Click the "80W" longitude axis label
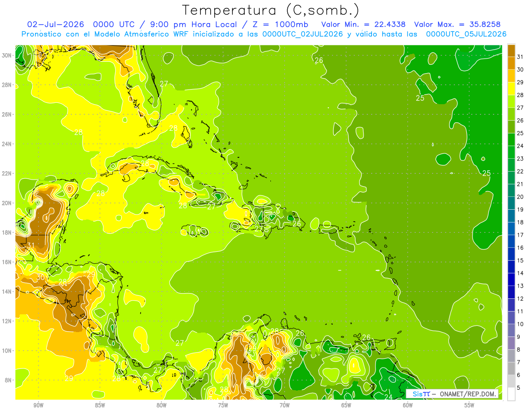Viewport: 532px width, 411px height. (x=161, y=405)
